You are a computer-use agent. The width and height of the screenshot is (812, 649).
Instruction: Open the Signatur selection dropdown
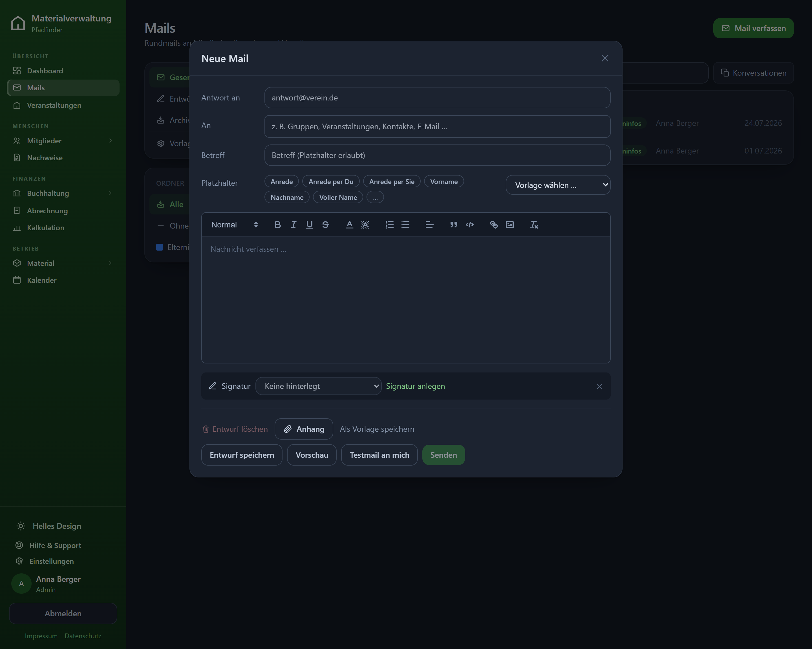pos(318,386)
